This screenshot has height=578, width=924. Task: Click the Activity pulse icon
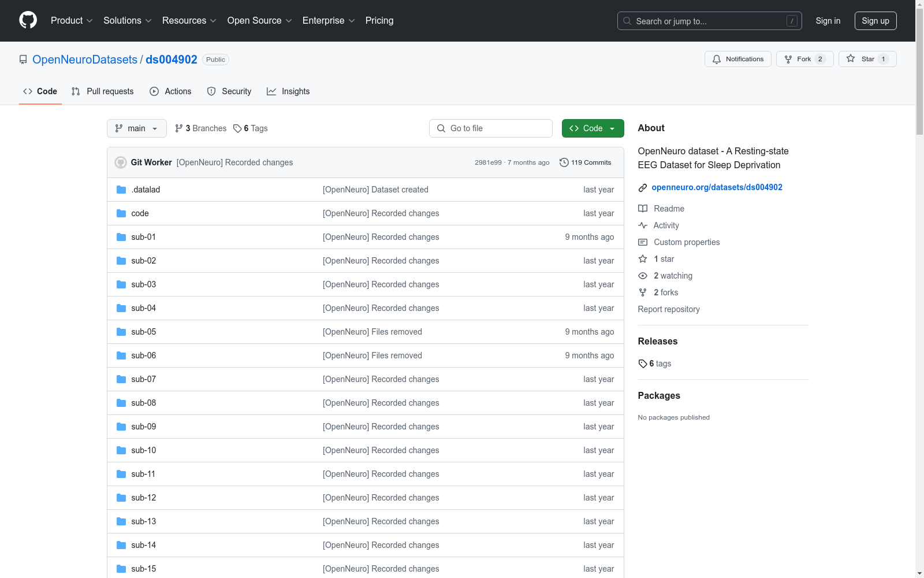click(643, 225)
